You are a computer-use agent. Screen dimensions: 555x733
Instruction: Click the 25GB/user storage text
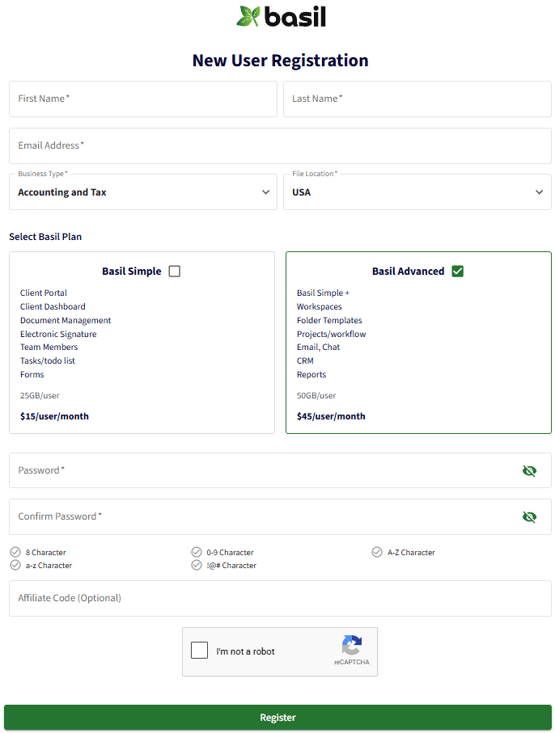coord(40,395)
